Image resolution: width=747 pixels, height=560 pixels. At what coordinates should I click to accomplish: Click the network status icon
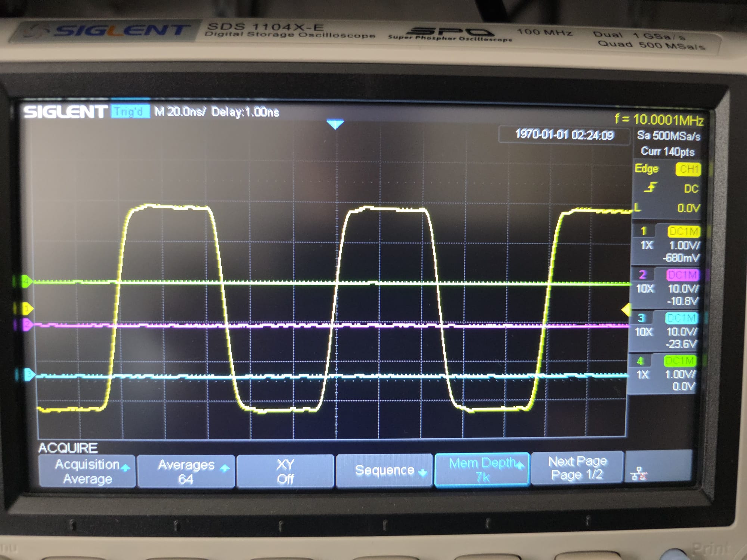pos(638,474)
